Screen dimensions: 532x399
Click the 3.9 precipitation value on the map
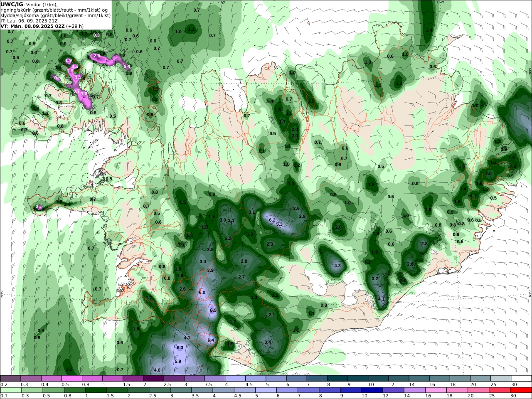(210, 270)
